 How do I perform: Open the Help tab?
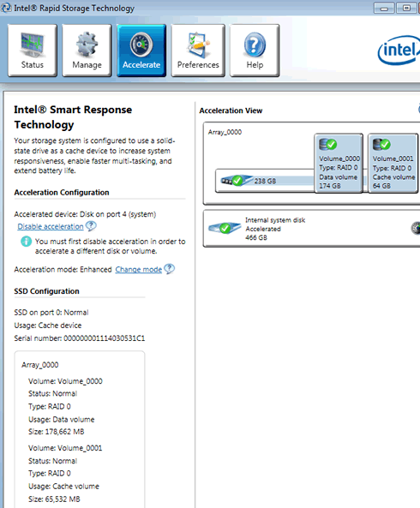point(255,51)
